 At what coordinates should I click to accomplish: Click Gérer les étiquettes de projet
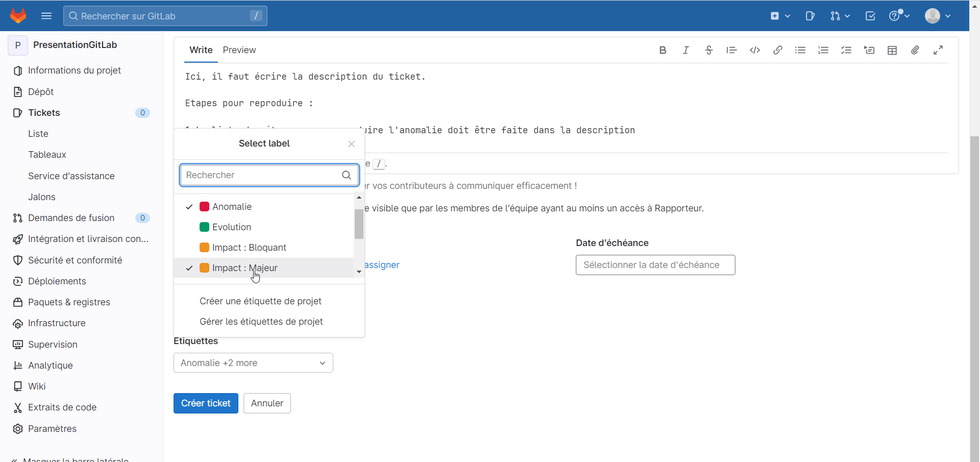(261, 322)
